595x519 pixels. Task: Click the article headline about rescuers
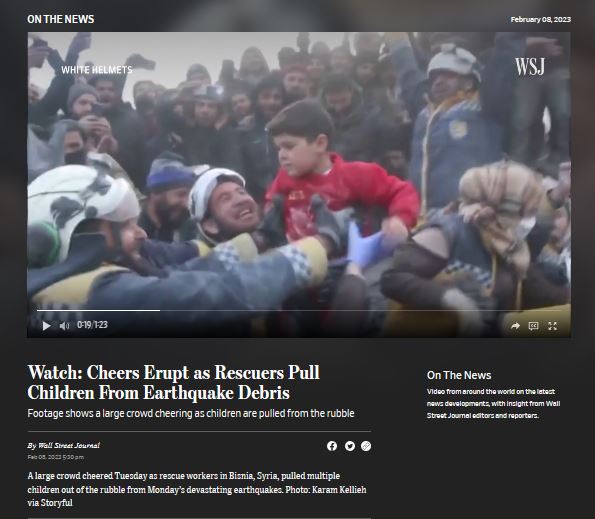tap(174, 382)
